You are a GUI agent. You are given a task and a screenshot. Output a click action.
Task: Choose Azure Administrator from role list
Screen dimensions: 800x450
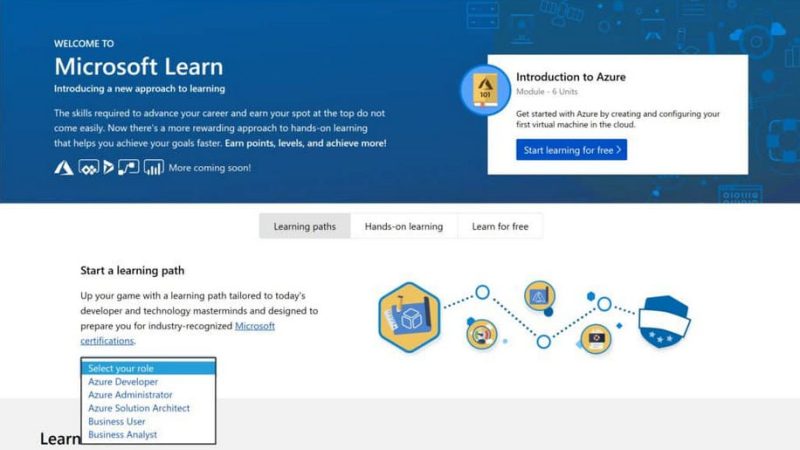[x=130, y=395]
